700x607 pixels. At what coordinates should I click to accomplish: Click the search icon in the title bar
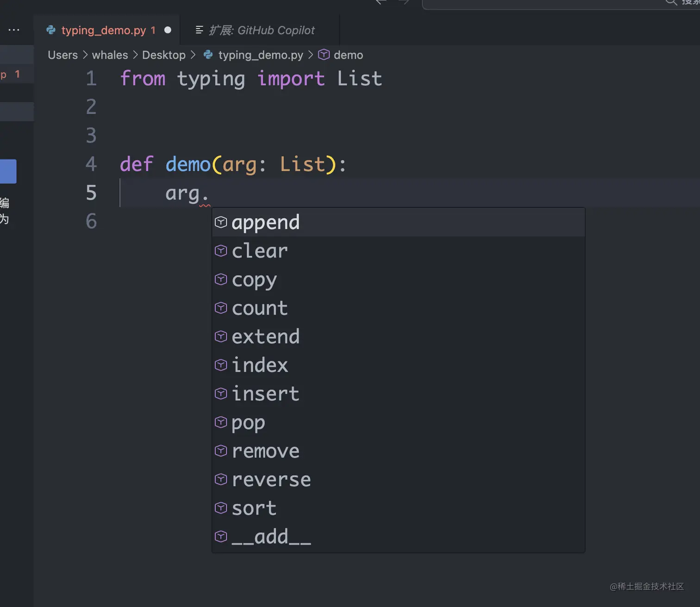coord(671,2)
